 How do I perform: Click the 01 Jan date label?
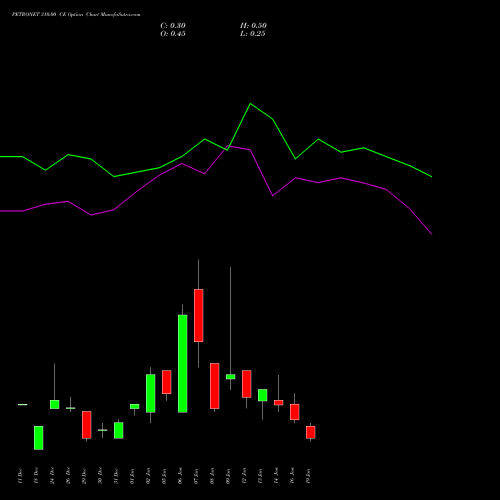click(132, 476)
